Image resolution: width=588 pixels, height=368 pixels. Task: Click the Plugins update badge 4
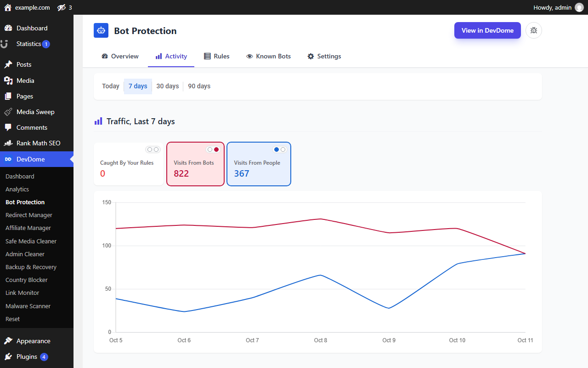coord(44,357)
